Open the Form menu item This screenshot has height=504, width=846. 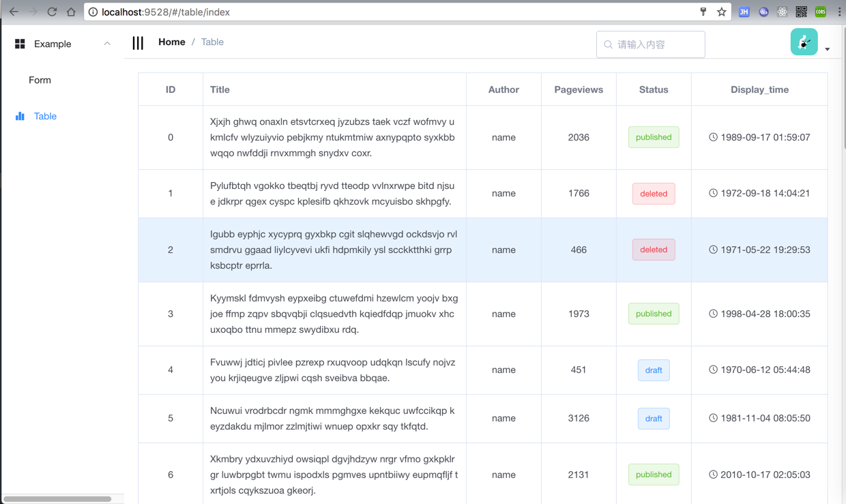click(40, 80)
